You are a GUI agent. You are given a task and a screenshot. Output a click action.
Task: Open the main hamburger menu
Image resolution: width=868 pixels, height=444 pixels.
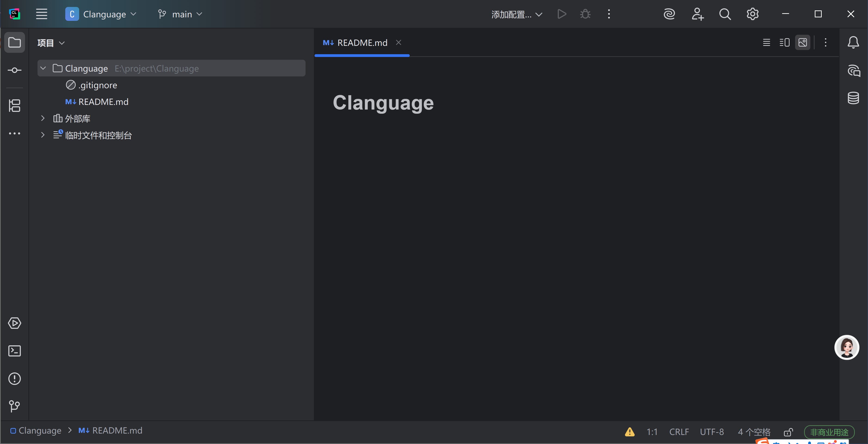tap(42, 14)
